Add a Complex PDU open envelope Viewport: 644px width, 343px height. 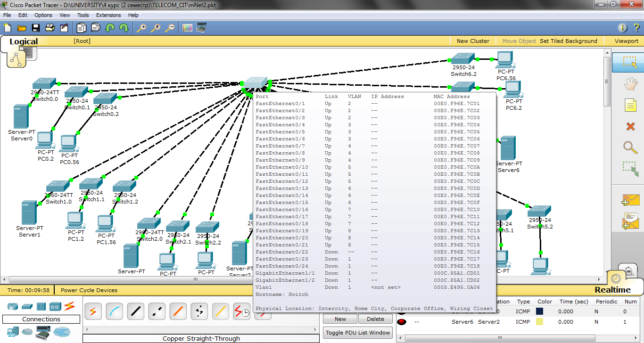pos(630,220)
